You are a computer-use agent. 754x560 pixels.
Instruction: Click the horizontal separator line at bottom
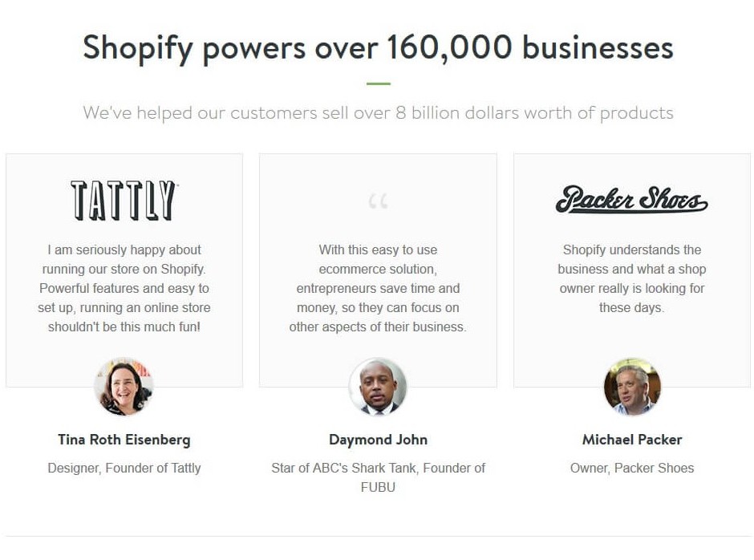[x=378, y=536]
